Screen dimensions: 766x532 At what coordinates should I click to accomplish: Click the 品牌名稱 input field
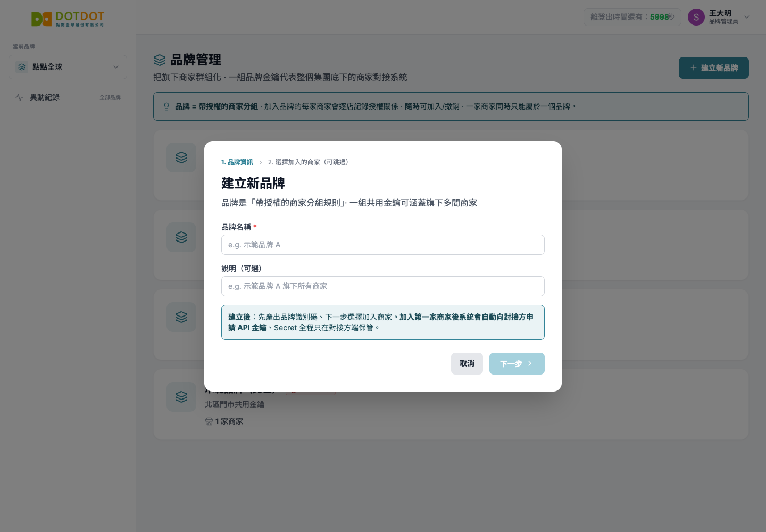(x=383, y=245)
